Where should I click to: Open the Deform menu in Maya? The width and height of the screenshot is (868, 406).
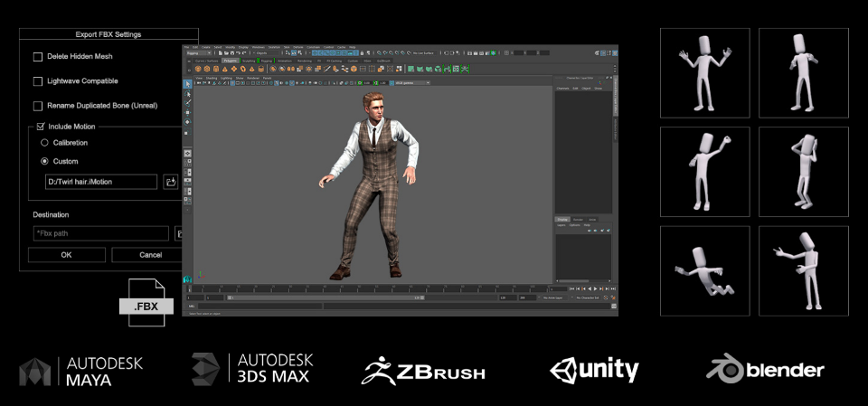point(297,47)
